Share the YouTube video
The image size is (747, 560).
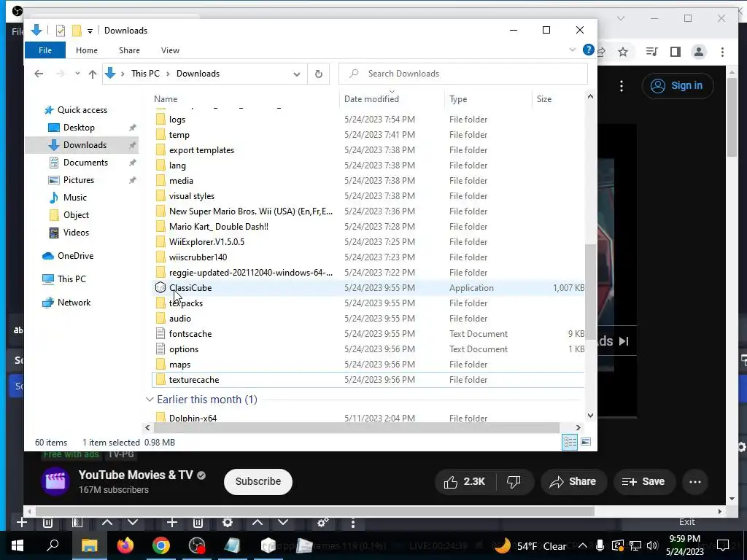[x=573, y=482]
